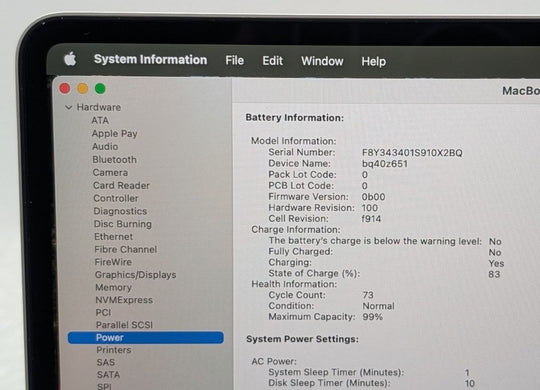Select PCI in the sidebar
This screenshot has height=390, width=540.
point(103,312)
